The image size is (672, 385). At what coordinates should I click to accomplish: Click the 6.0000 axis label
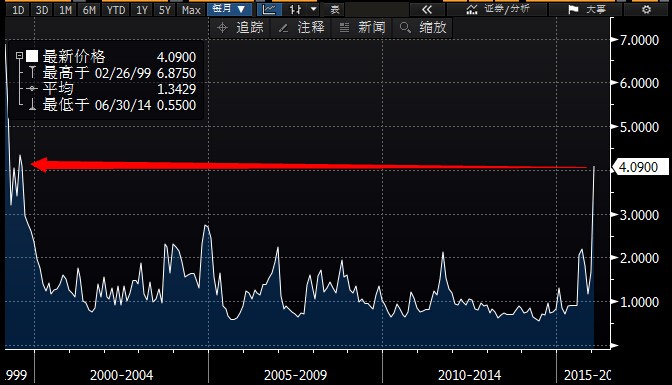639,83
